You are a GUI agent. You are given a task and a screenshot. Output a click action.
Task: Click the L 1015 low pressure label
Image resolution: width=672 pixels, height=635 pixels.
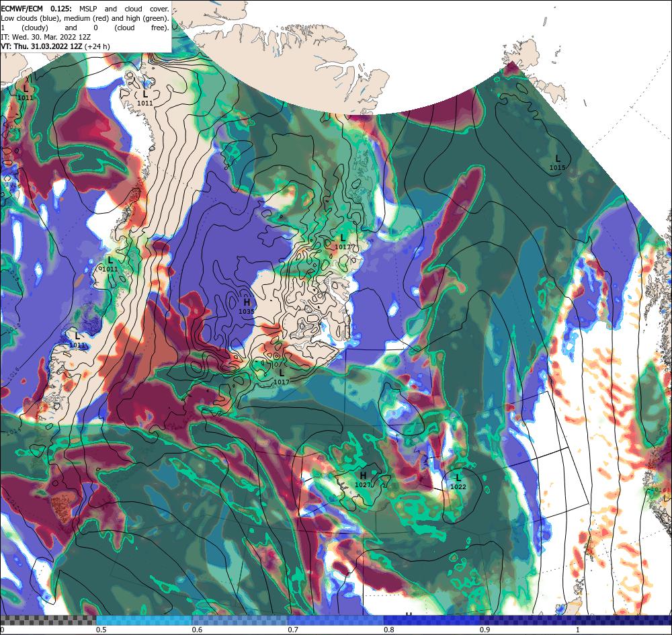(x=558, y=163)
